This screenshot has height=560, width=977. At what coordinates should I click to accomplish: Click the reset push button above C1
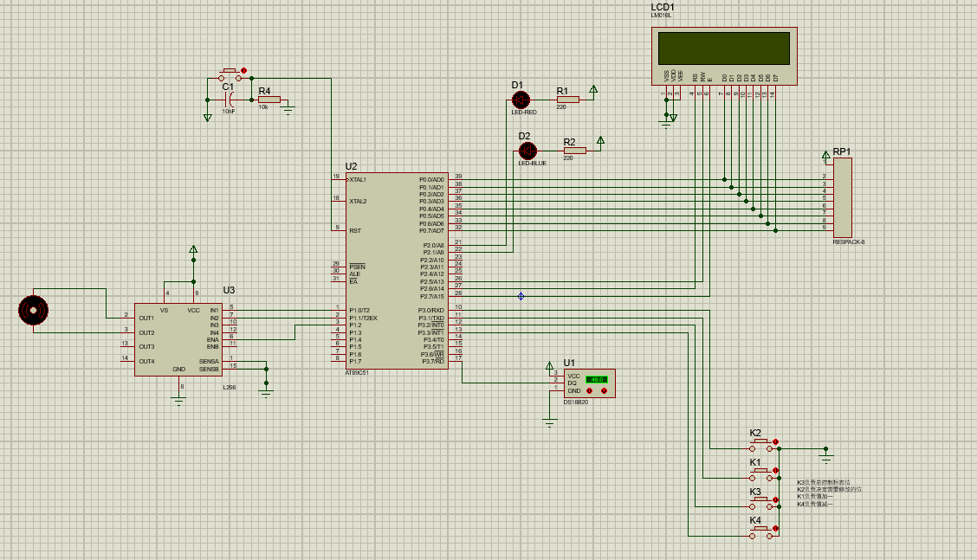tap(230, 74)
